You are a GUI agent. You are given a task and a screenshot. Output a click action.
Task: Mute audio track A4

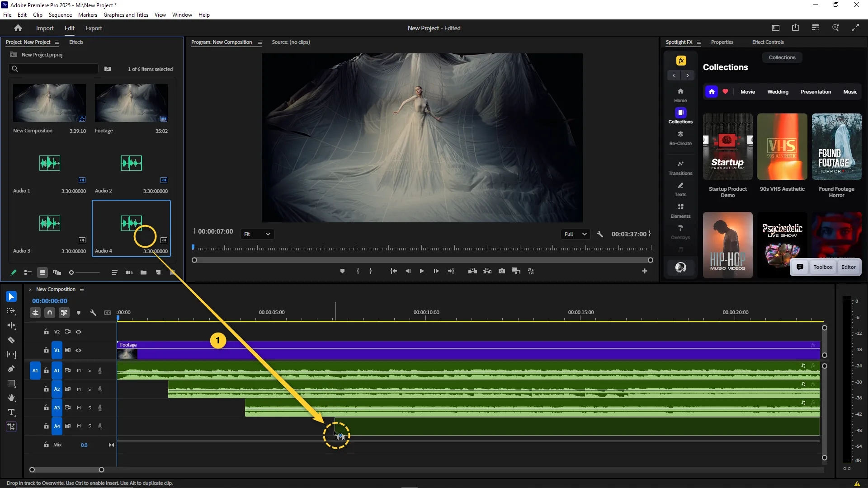point(79,426)
